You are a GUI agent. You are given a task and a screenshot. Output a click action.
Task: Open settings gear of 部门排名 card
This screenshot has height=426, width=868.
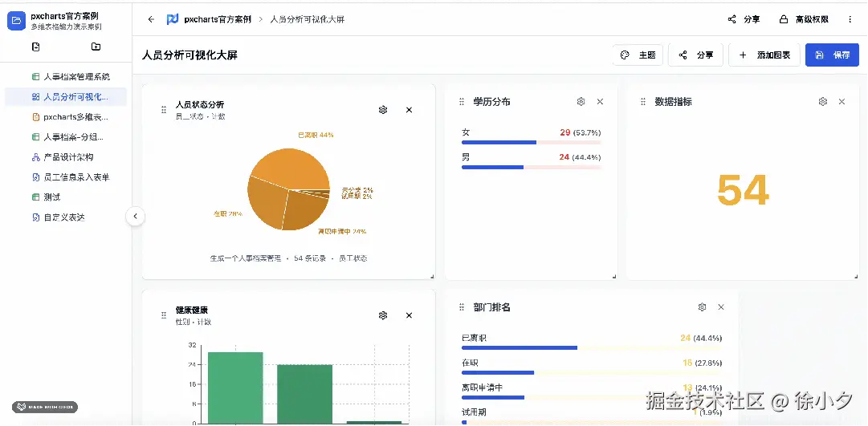click(x=702, y=307)
